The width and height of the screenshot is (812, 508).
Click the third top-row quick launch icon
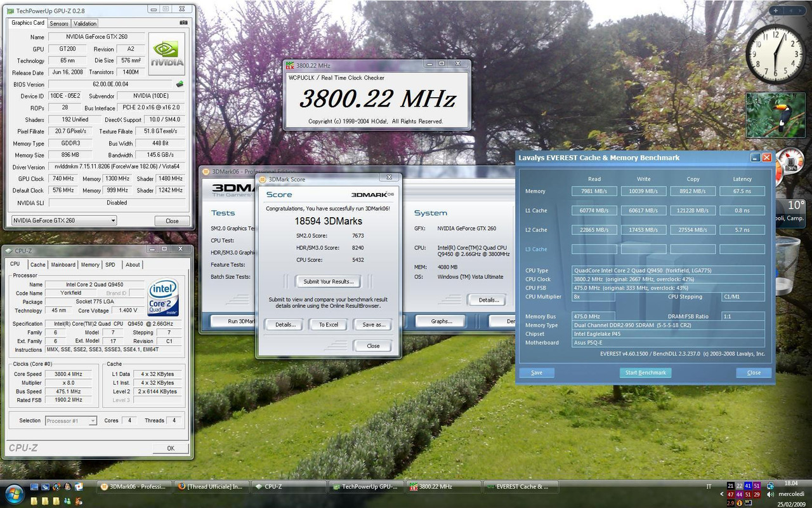(x=56, y=487)
